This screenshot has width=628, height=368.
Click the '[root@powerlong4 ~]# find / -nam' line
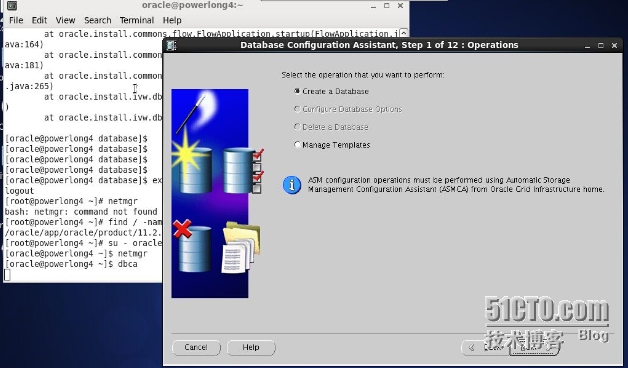83,222
